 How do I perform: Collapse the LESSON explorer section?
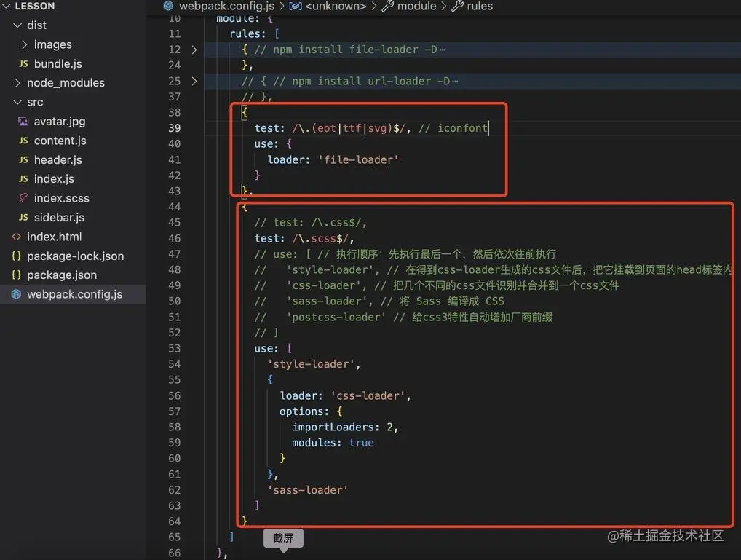click(6, 6)
